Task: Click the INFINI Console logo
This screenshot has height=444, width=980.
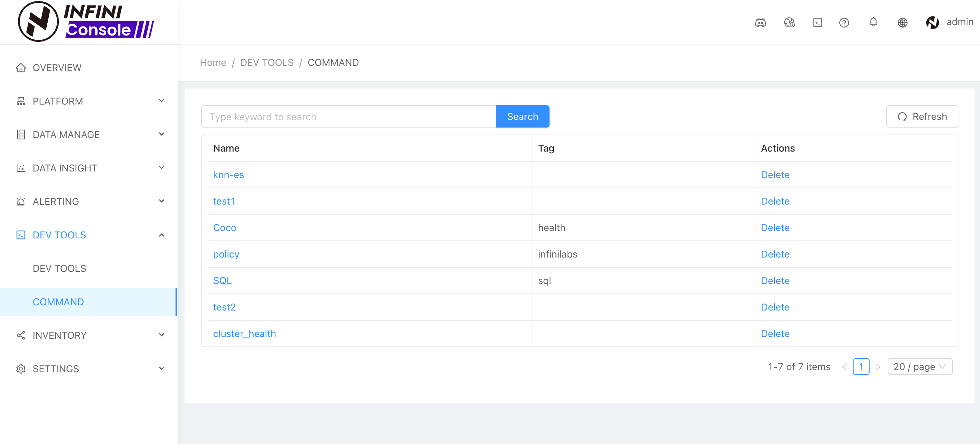Action: click(86, 21)
